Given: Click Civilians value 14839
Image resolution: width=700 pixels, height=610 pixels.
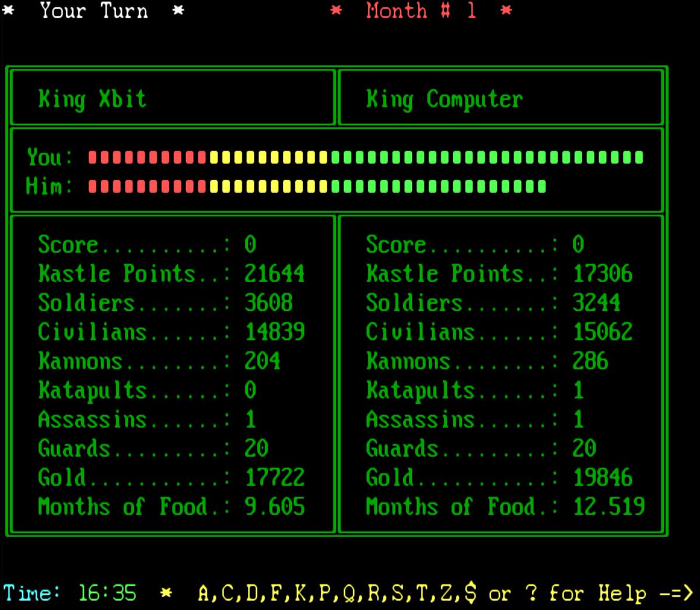Looking at the screenshot, I should coord(275,332).
